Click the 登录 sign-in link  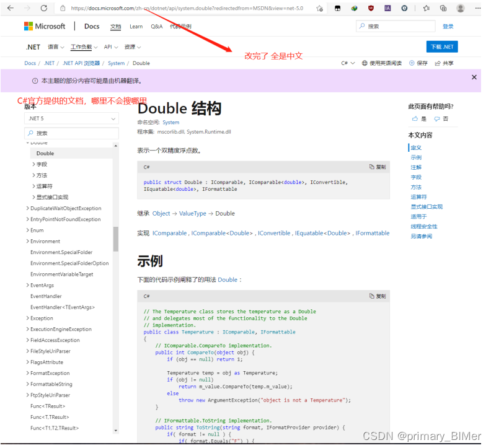[448, 26]
